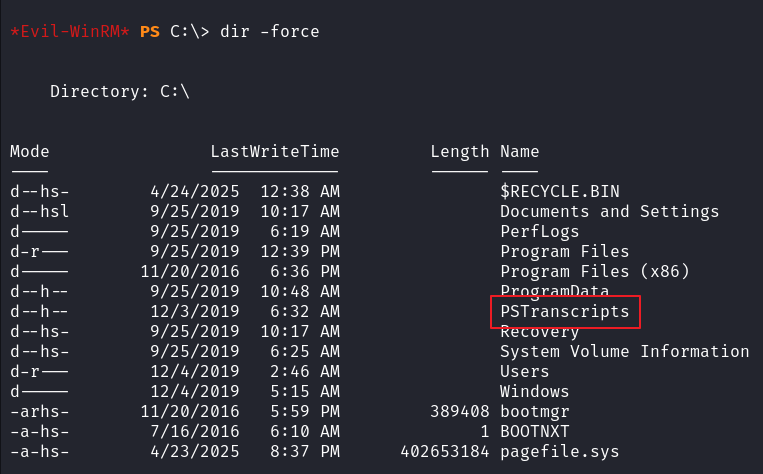Click the Mode column header
This screenshot has width=763, height=474.
(x=30, y=152)
